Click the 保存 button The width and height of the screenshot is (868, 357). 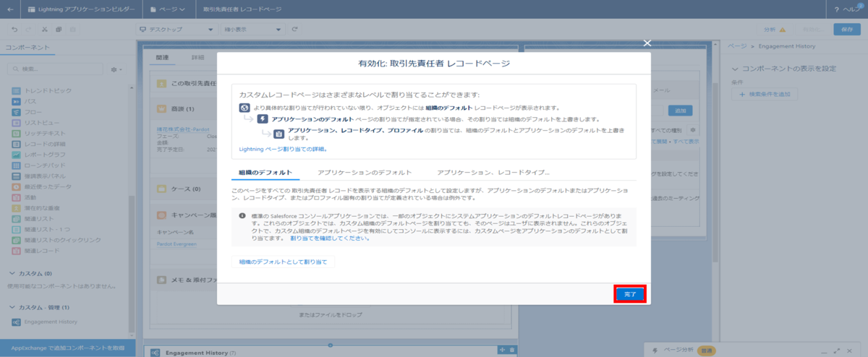[847, 29]
